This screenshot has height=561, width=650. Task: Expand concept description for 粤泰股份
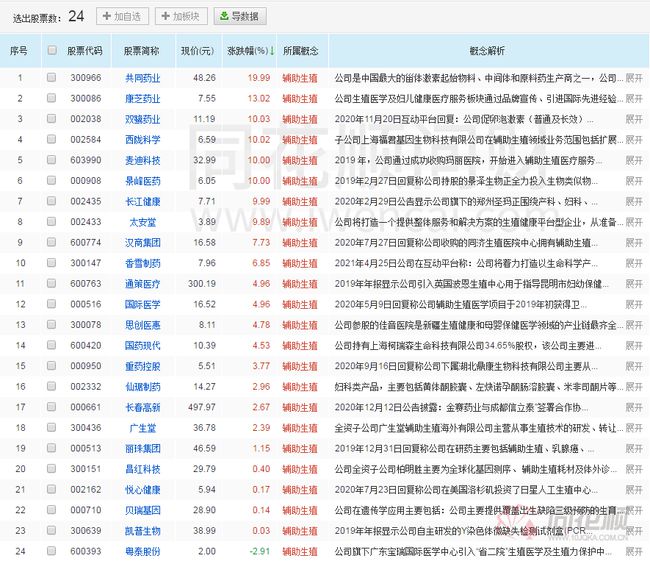[x=634, y=550]
